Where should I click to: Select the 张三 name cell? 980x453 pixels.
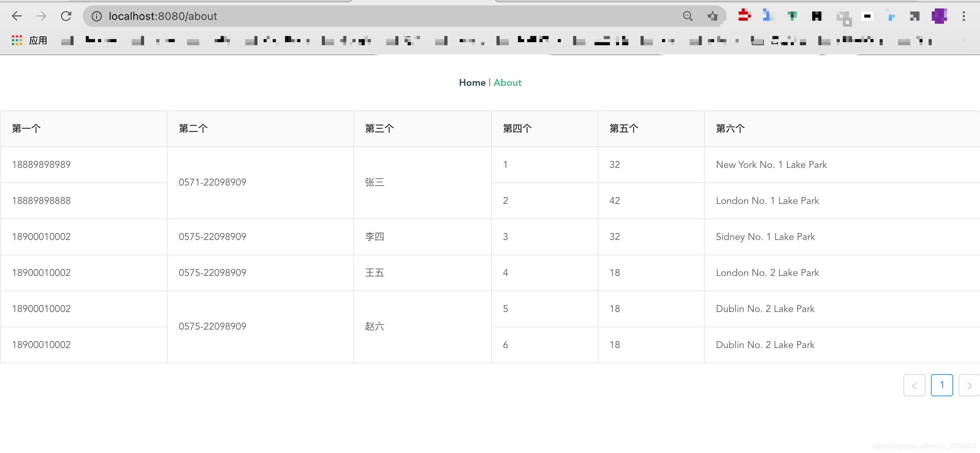coord(423,183)
